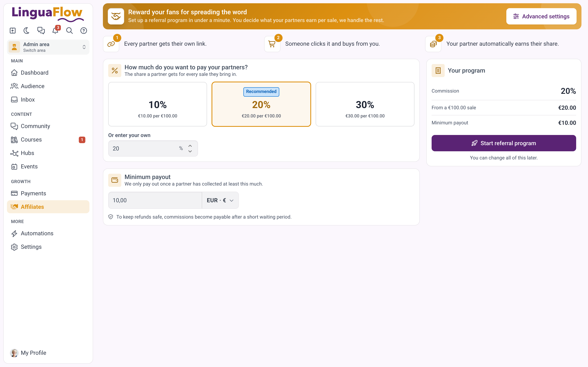Collapse sidebar using the arrow panel icon
Screen dimensions: 588x367
pyautogui.click(x=13, y=31)
